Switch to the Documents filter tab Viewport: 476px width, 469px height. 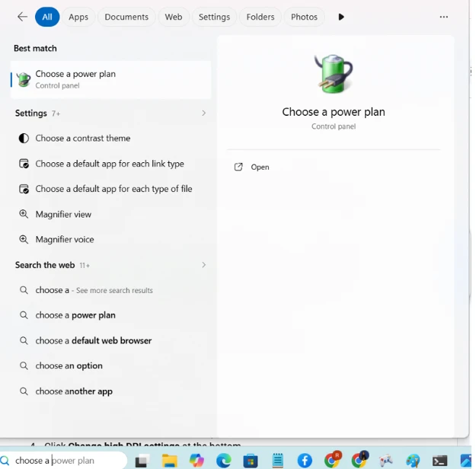tap(126, 17)
